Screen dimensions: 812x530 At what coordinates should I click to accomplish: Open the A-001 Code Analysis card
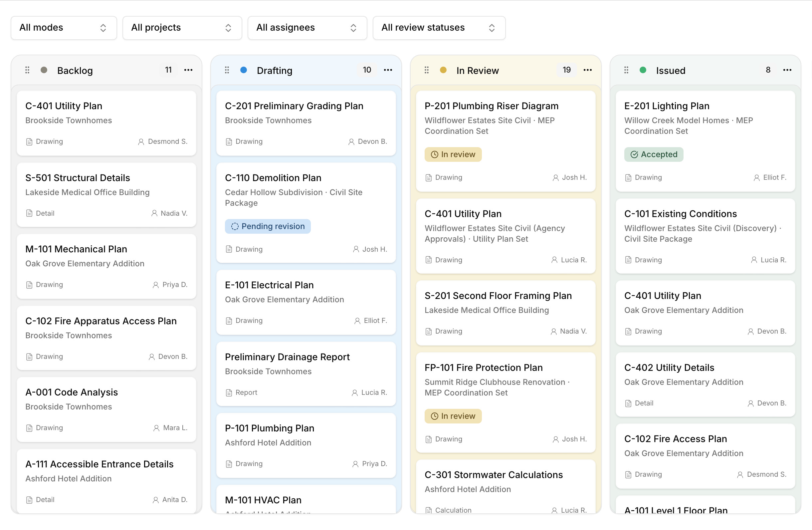[106, 409]
